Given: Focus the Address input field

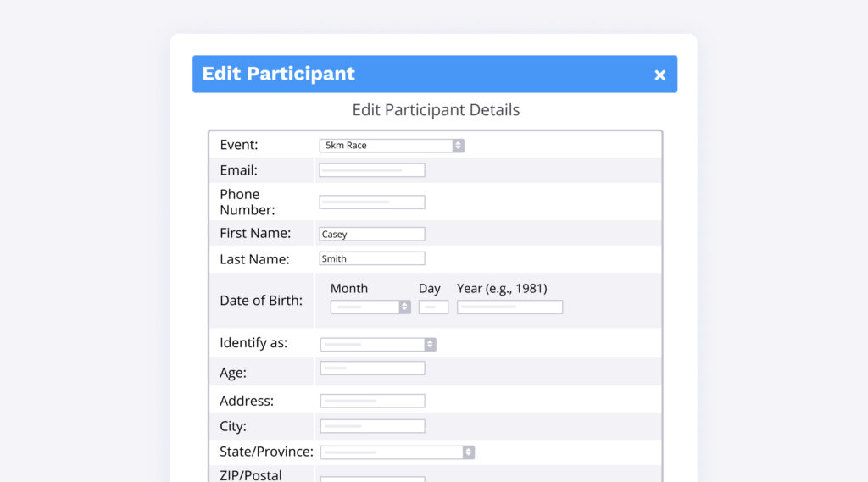Looking at the screenshot, I should tap(372, 401).
